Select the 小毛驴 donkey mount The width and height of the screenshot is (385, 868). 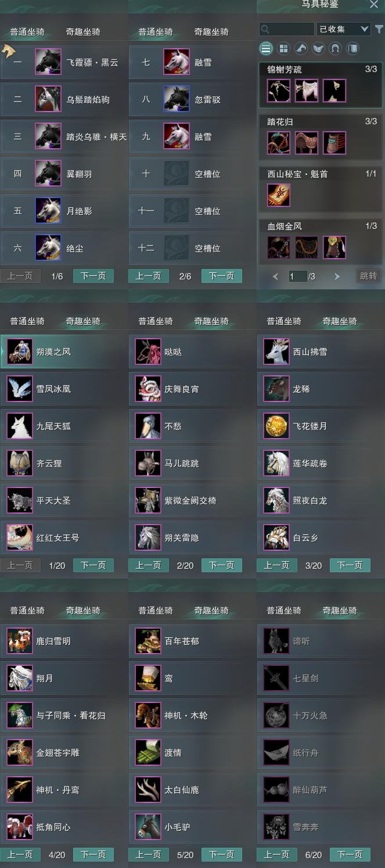coord(148,827)
